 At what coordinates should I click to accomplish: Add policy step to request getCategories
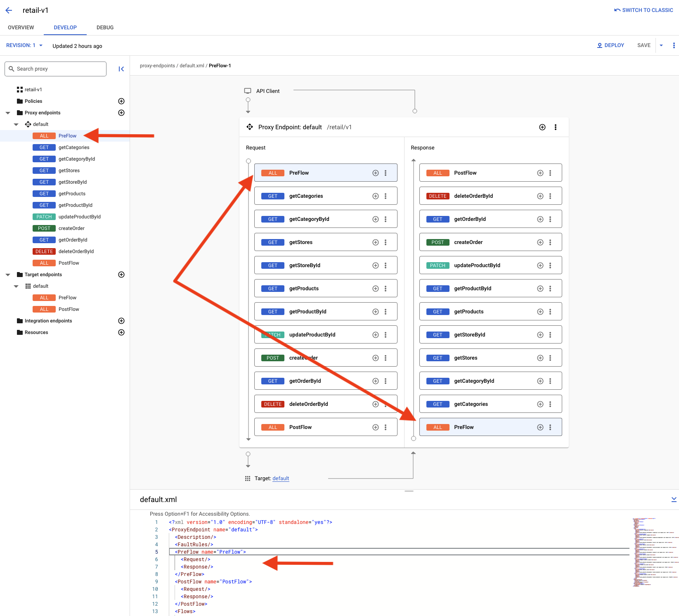(376, 196)
